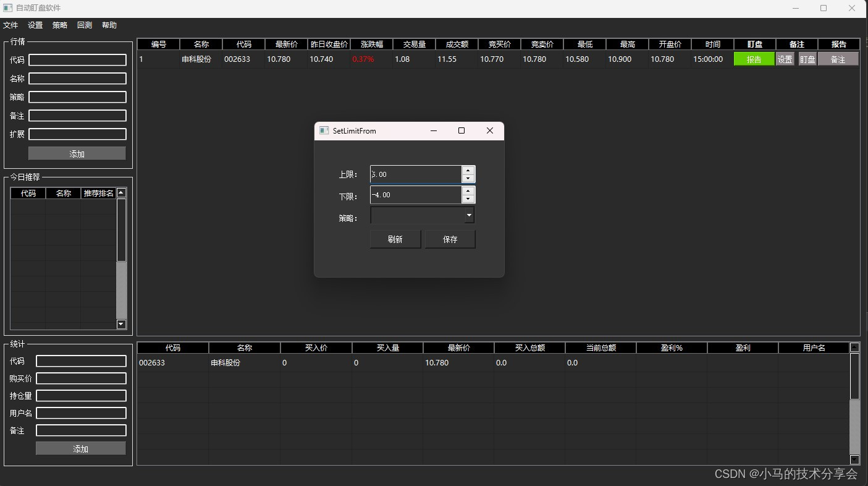This screenshot has width=868, height=486.
Task: Open the 回测 menu
Action: pyautogui.click(x=85, y=25)
